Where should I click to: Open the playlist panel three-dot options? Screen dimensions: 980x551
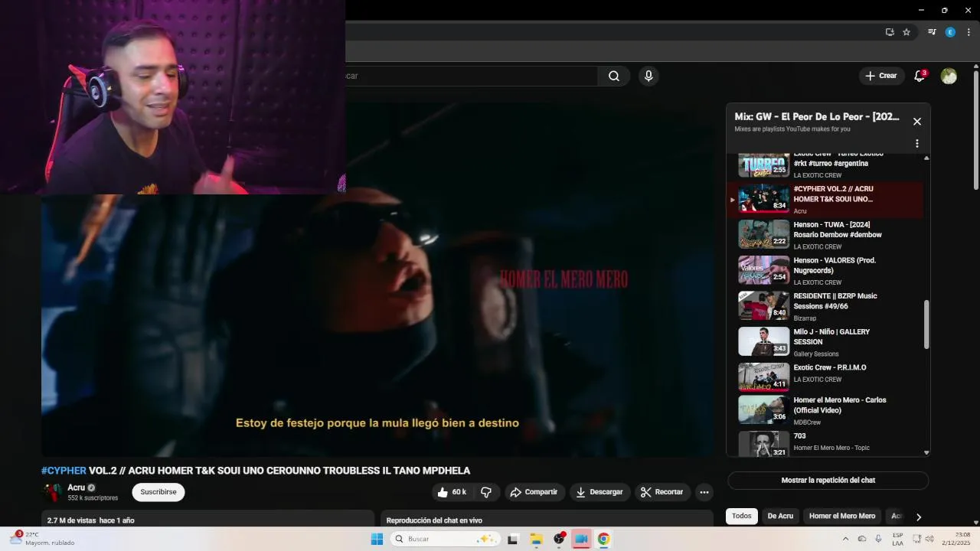click(917, 143)
